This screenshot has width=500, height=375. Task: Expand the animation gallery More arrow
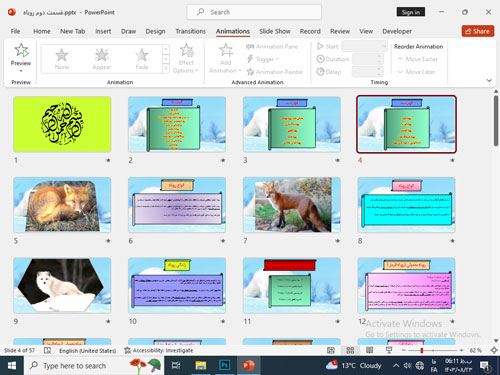[166, 69]
